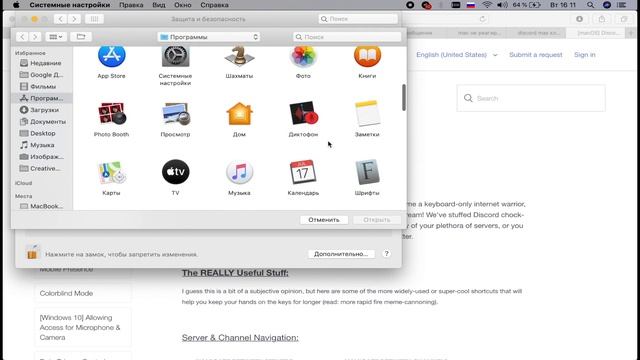Click the Дополнительно... button
Screen dimensions: 640x360
[341, 254]
